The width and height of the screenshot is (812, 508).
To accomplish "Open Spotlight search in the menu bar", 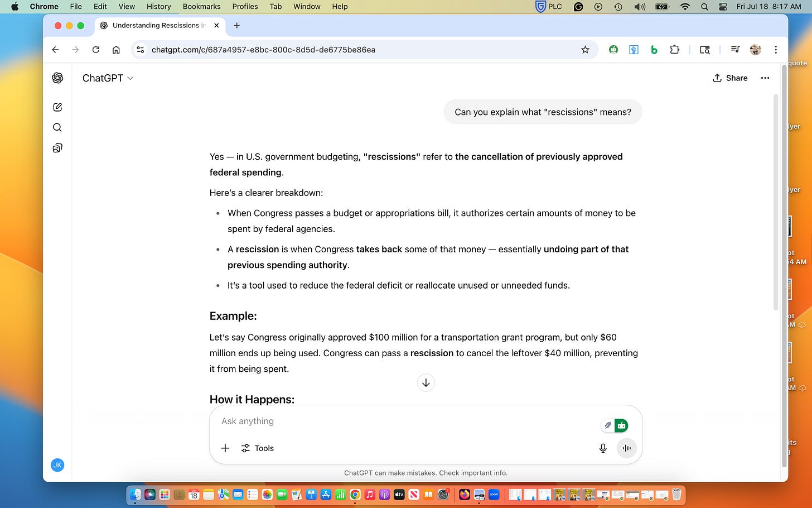I will [704, 7].
